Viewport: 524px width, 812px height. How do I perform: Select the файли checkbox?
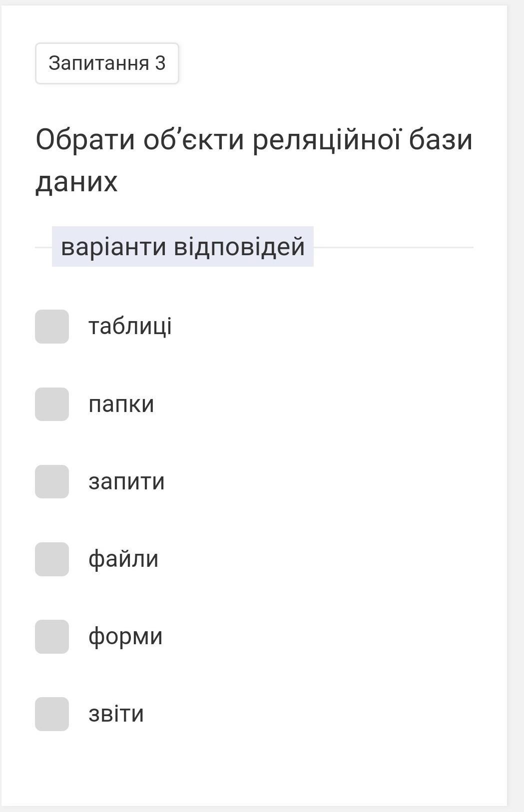tap(52, 559)
